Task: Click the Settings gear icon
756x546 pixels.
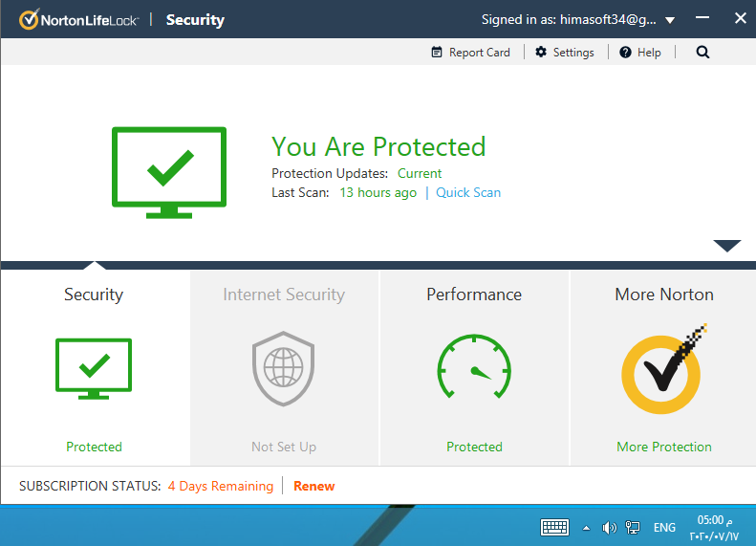Action: tap(541, 52)
